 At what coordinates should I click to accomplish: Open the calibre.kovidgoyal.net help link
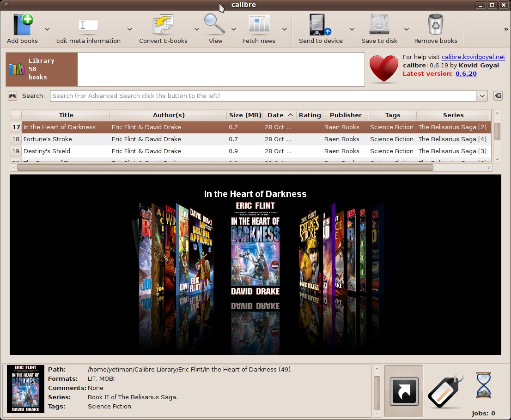tap(473, 57)
